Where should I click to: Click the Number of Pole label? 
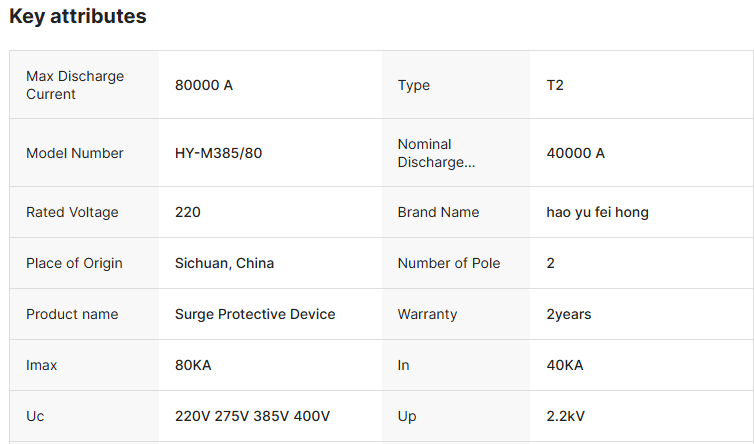[x=449, y=263]
